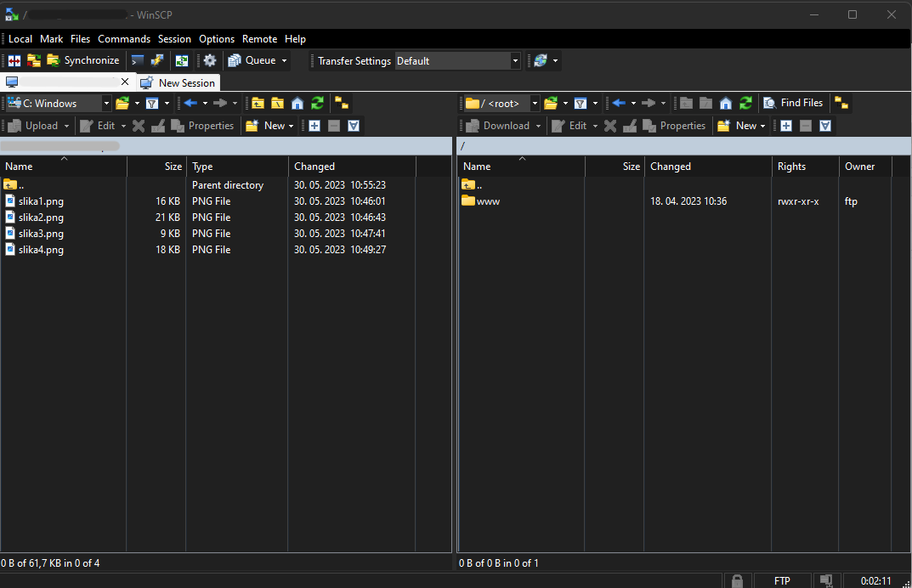Open the Help menu
The height and width of the screenshot is (588, 912).
point(295,39)
